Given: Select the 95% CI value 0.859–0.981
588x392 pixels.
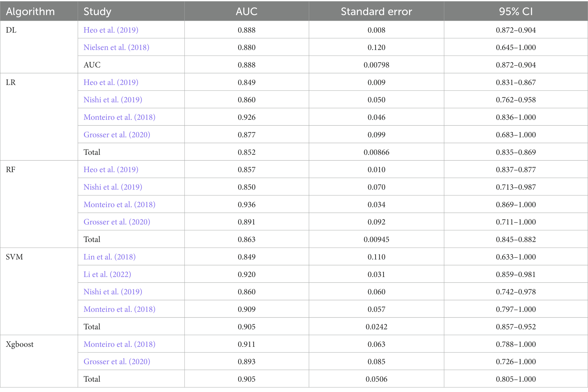Looking at the screenshot, I should coord(516,274).
